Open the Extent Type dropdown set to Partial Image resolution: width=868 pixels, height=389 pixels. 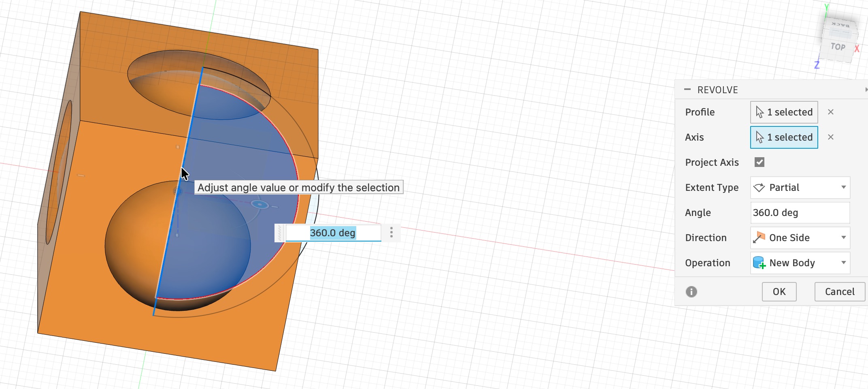tap(800, 188)
